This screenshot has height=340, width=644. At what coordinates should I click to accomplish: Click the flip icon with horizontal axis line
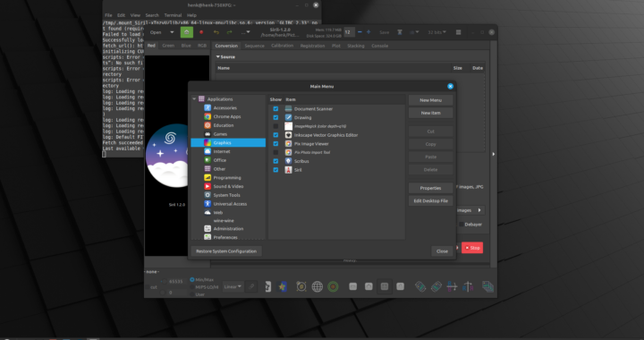(x=452, y=286)
